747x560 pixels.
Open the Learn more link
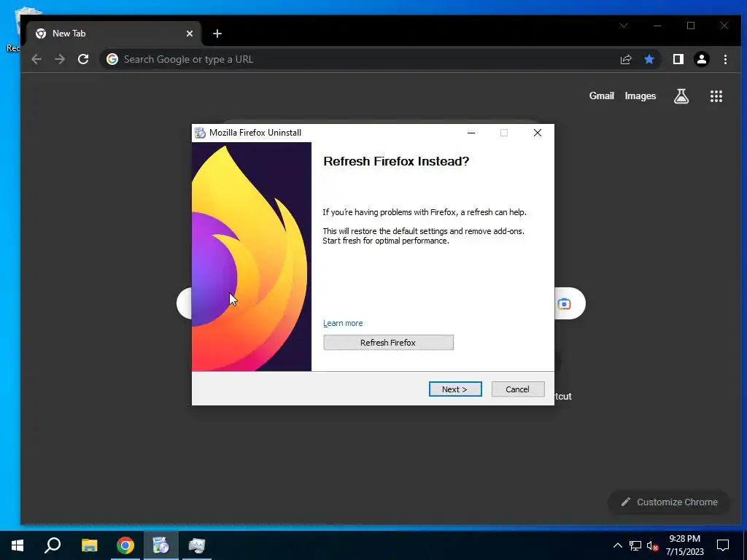343,323
